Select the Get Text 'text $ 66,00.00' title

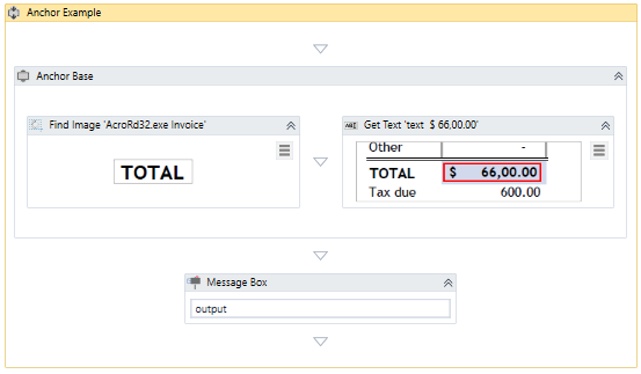point(421,125)
